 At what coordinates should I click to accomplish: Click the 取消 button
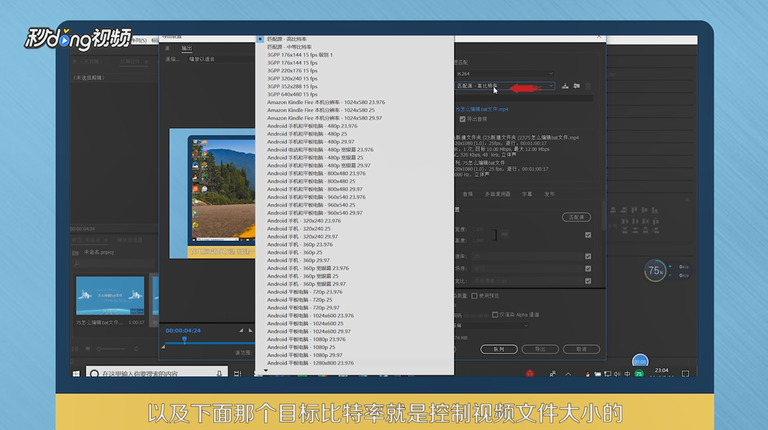click(x=581, y=349)
